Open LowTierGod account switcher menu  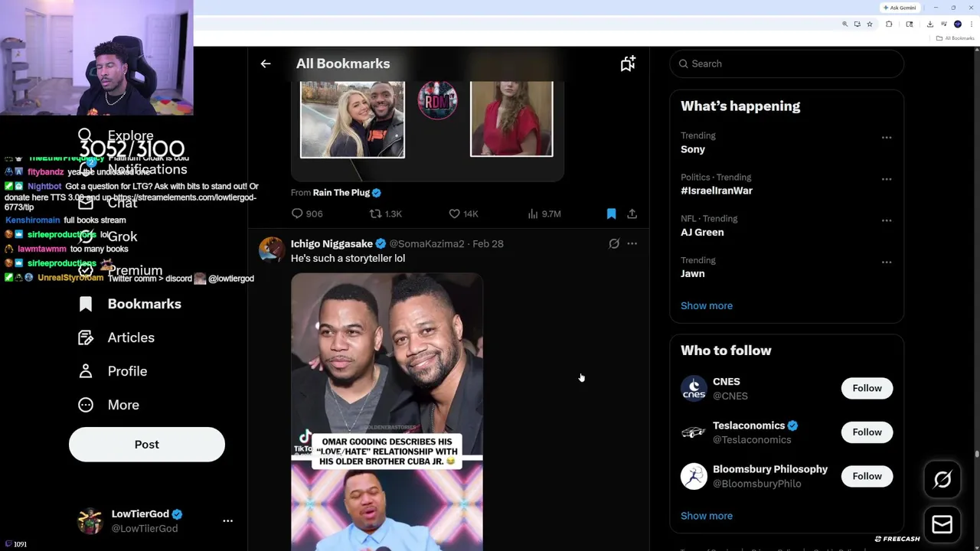click(x=227, y=520)
